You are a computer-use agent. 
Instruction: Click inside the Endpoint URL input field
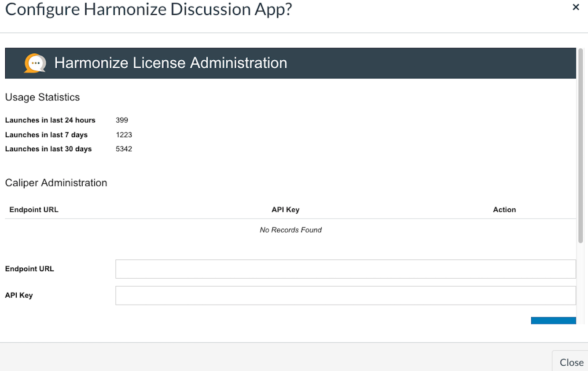[x=345, y=269]
